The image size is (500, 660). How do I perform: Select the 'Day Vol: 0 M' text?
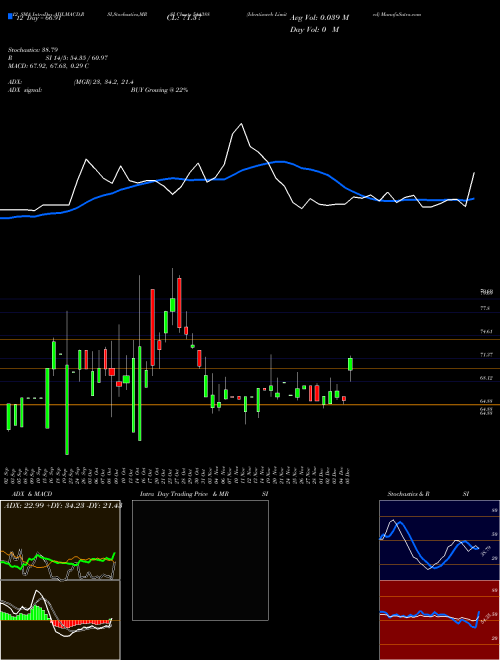(314, 30)
